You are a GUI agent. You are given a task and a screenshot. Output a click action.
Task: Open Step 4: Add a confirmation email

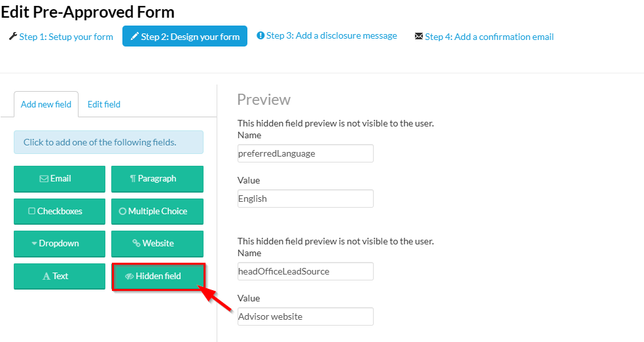coord(484,37)
